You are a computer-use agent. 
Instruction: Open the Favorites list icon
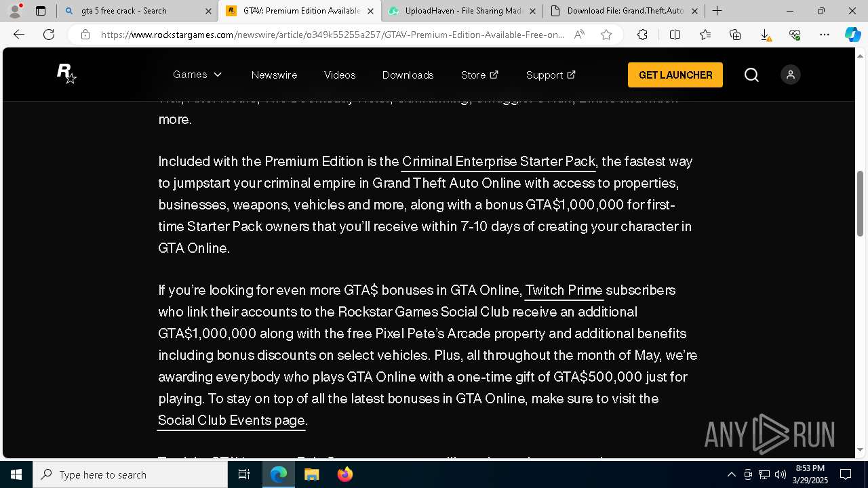[705, 35]
